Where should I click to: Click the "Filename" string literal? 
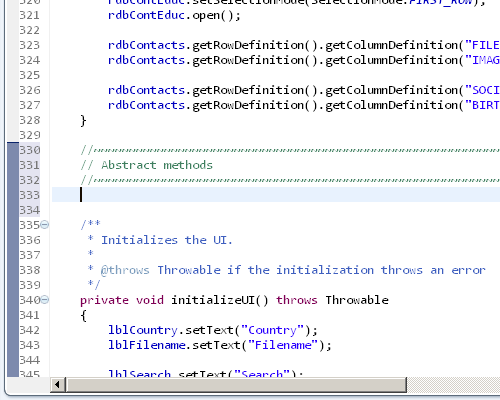coord(283,345)
